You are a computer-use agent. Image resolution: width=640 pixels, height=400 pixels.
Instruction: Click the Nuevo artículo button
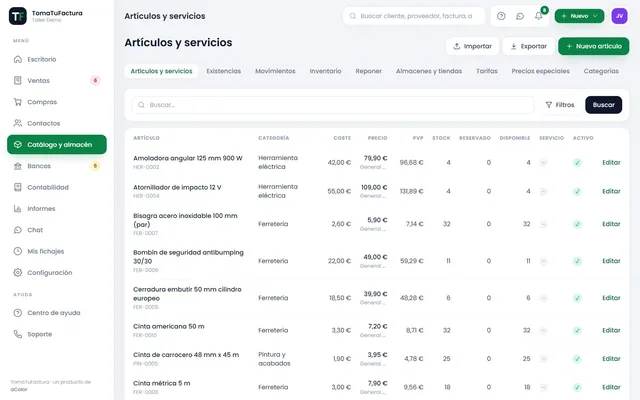point(593,46)
